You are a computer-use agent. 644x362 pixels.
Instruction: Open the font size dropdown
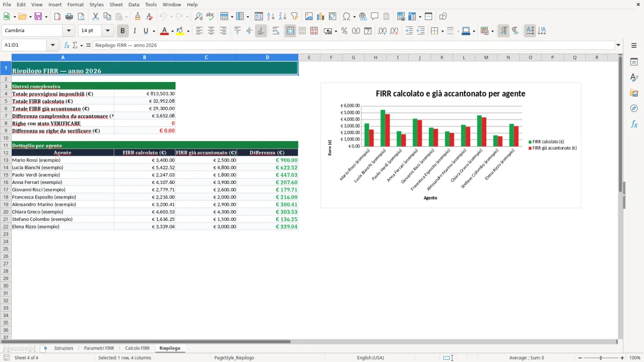[107, 31]
